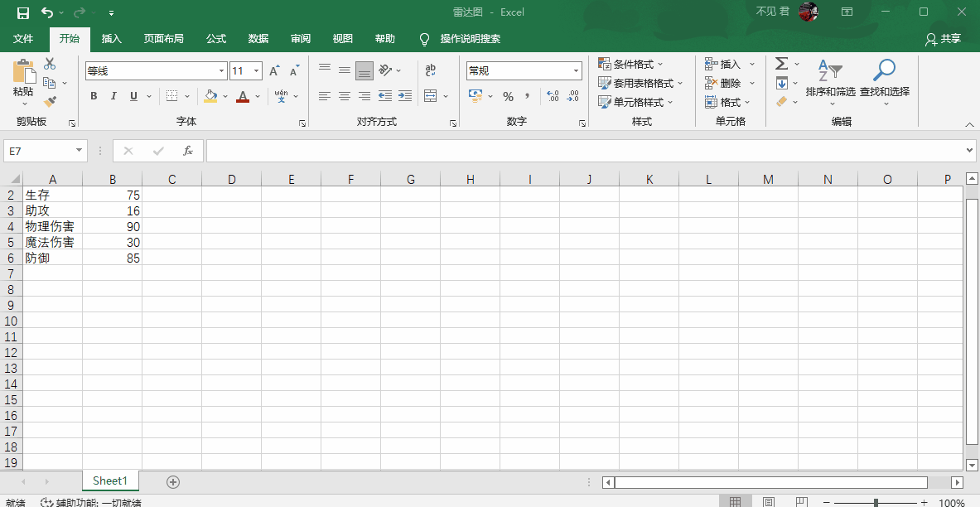Apply accounting number format
This screenshot has height=507, width=980.
(476, 96)
